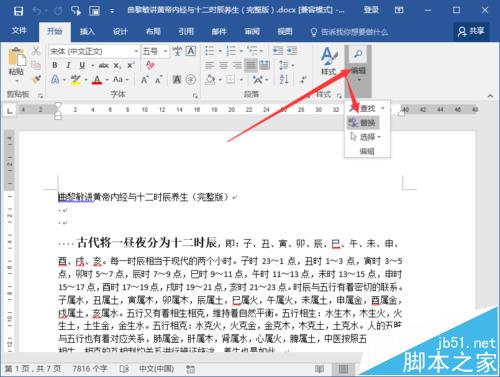
Task: Open the Select 选择 menu item
Action: (x=365, y=137)
